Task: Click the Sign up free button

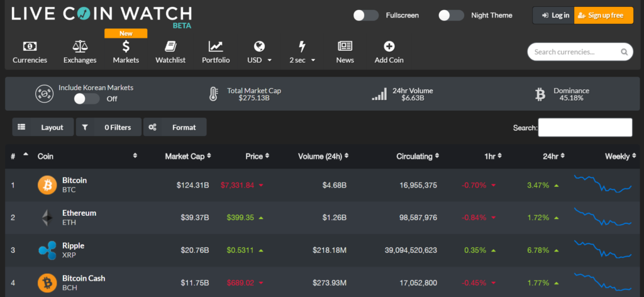Action: [x=604, y=16]
